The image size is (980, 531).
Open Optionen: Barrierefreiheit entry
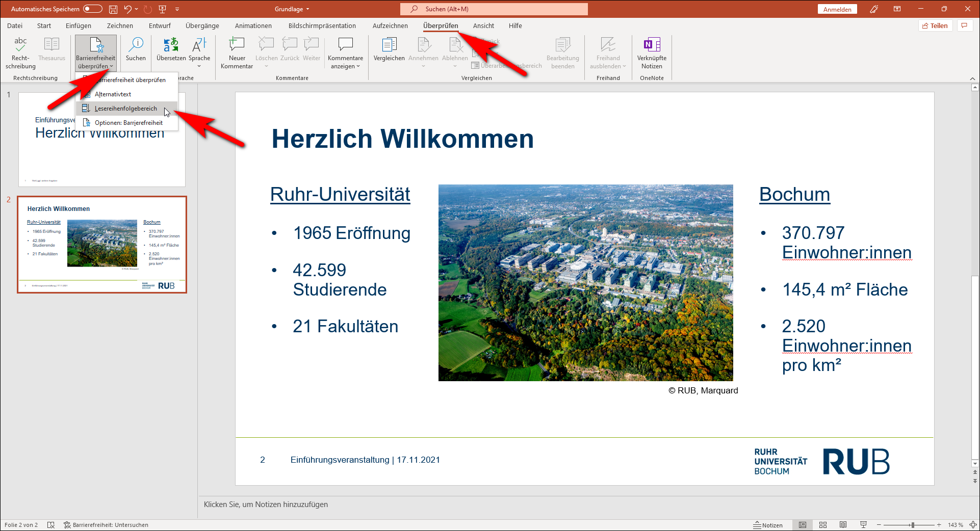[126, 123]
